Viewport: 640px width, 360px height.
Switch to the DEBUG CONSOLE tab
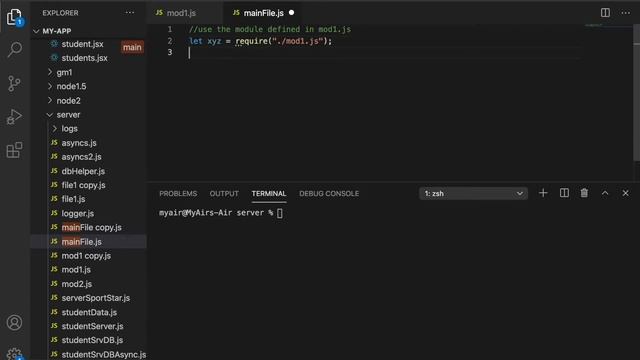click(x=329, y=193)
